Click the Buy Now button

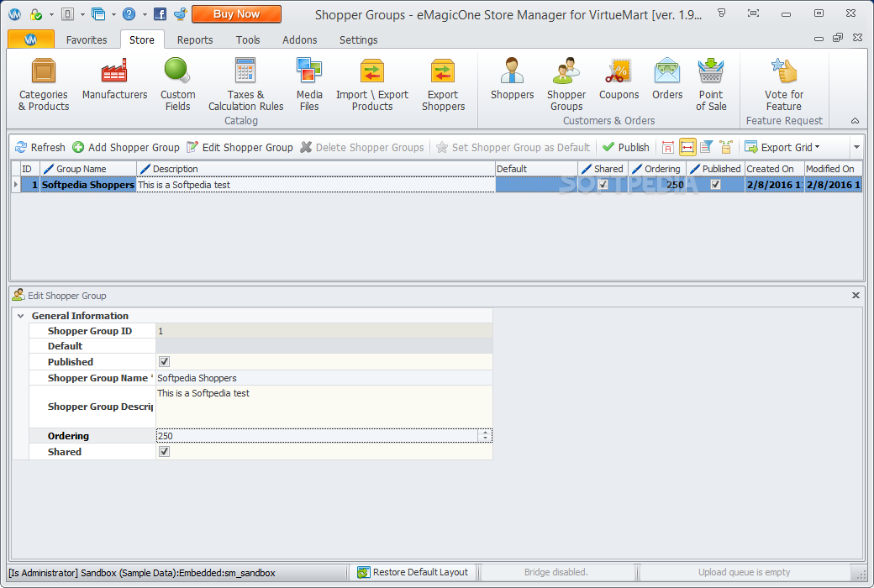pyautogui.click(x=236, y=14)
